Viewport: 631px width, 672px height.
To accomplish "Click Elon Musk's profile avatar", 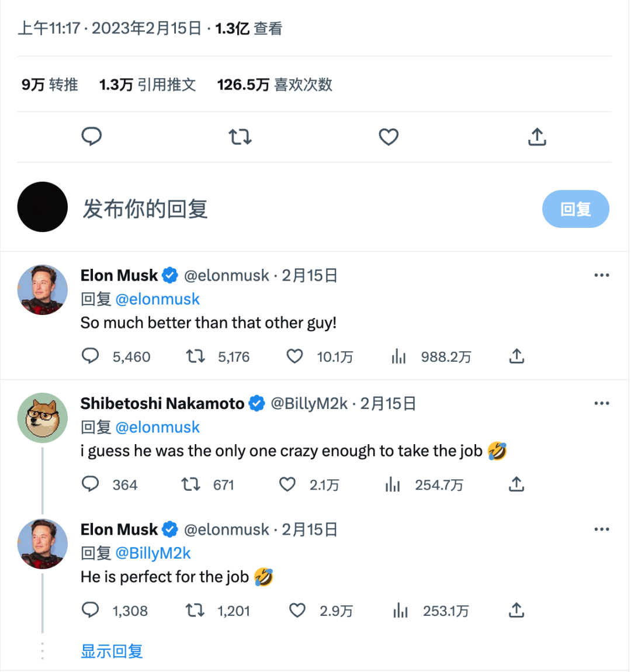I will 42,289.
